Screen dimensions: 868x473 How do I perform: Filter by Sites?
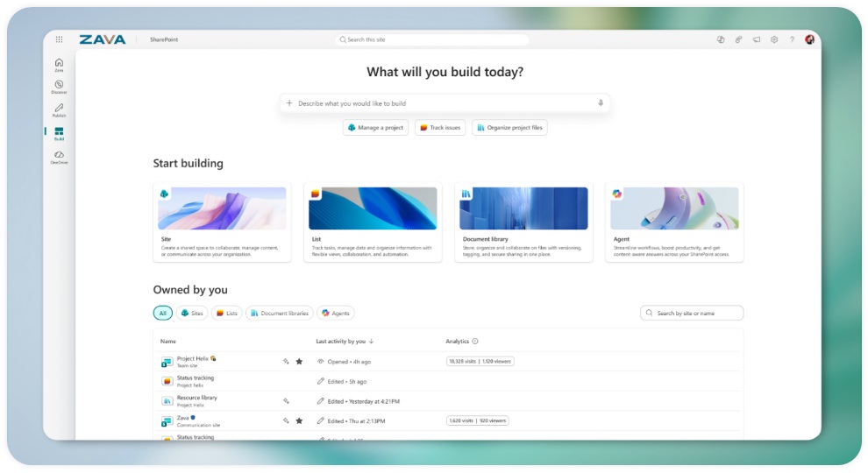coord(192,313)
